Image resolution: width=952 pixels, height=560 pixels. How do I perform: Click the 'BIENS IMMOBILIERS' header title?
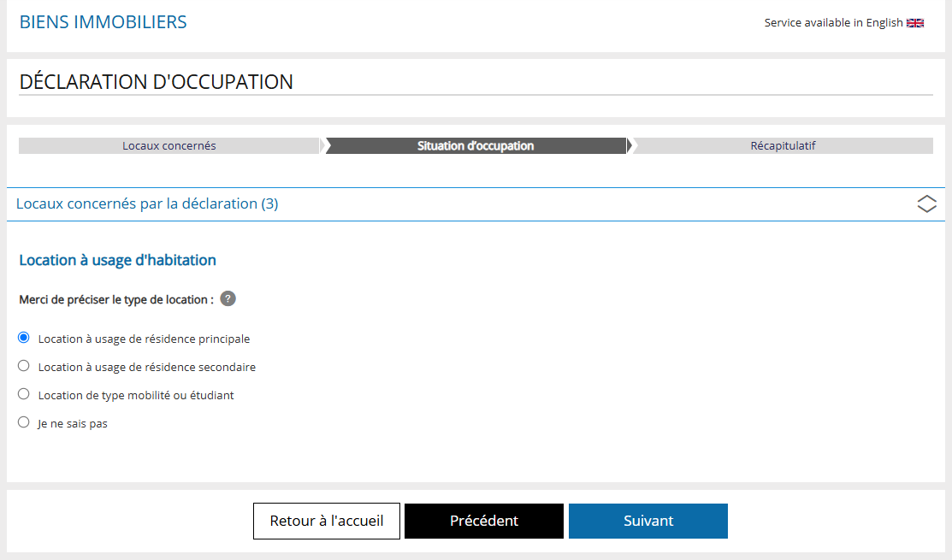click(103, 22)
